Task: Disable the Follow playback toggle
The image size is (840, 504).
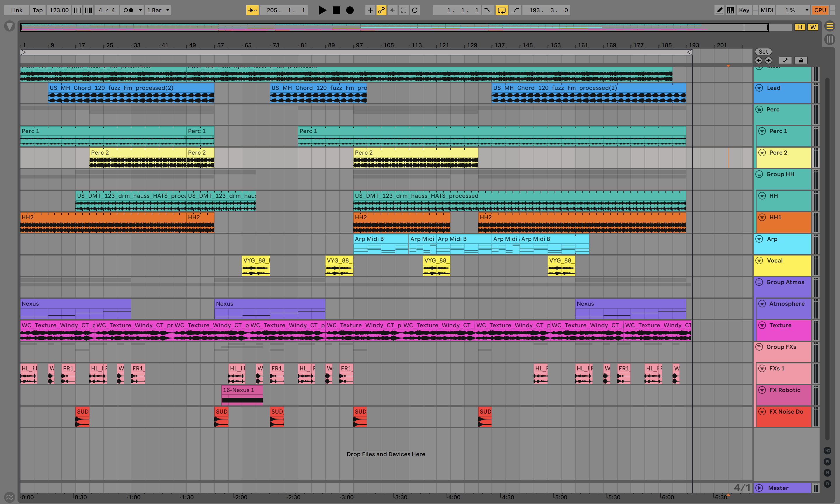Action: [x=252, y=10]
